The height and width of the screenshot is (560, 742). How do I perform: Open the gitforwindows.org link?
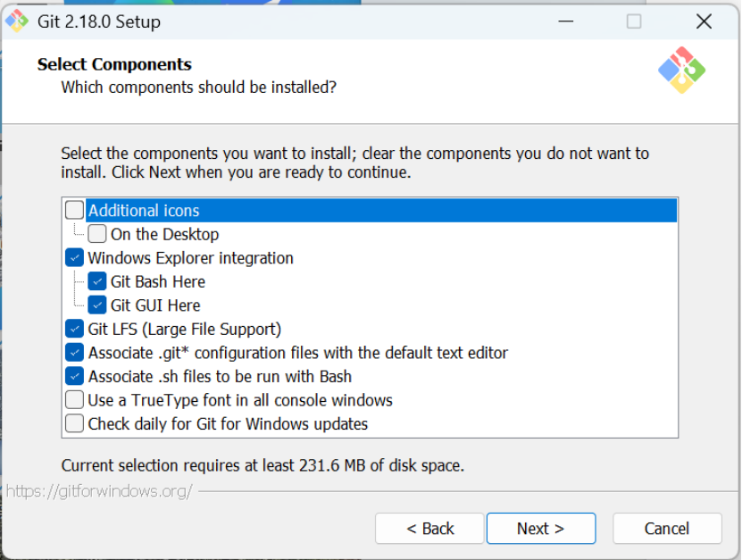pos(99,491)
